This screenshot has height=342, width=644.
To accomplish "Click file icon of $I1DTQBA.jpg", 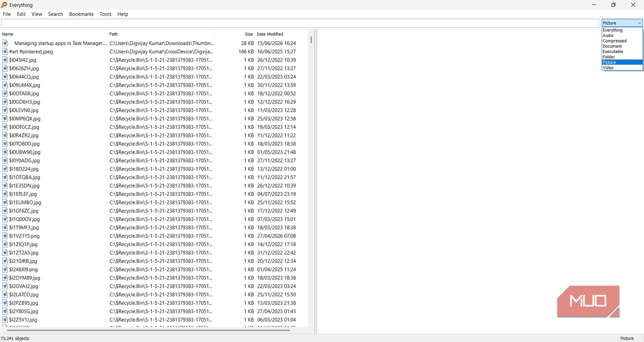I will (5, 177).
